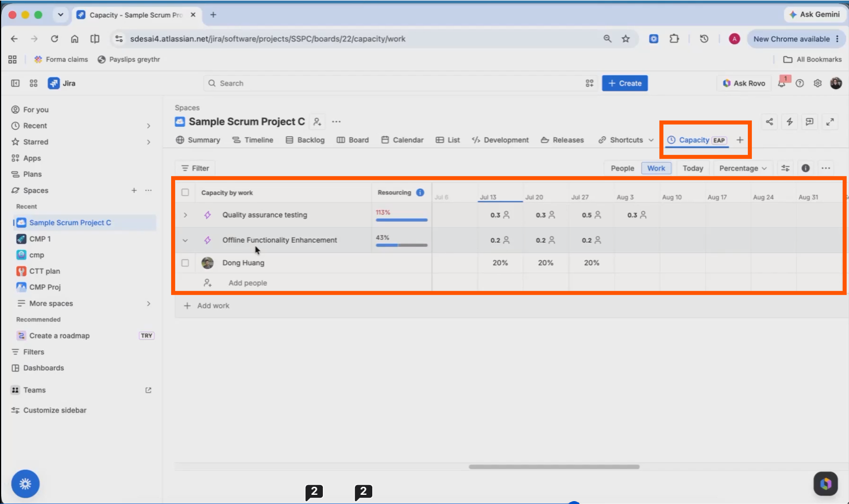Viewport: 849px width, 504px height.
Task: Open the user profile avatar
Action: point(836,83)
